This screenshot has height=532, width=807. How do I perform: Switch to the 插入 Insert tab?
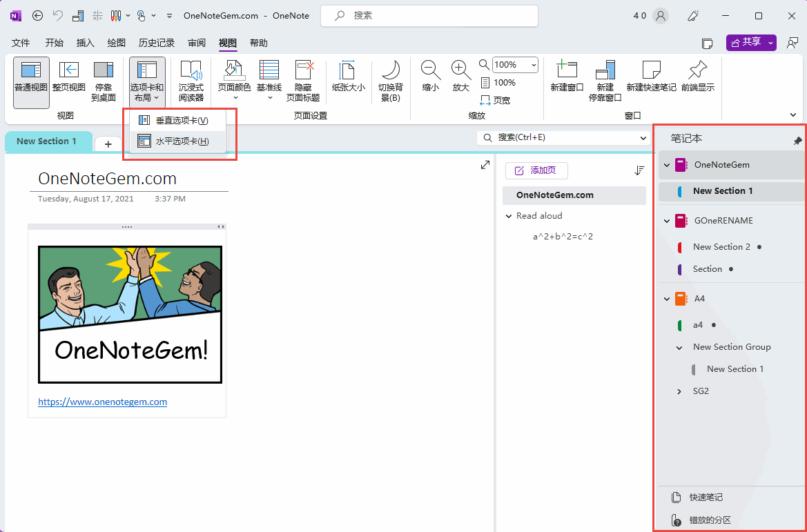coord(86,43)
